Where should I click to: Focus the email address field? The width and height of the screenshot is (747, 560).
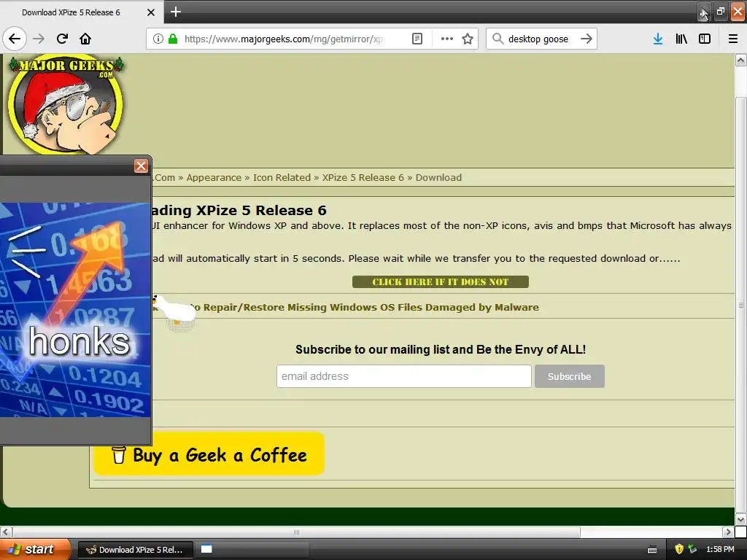point(404,376)
